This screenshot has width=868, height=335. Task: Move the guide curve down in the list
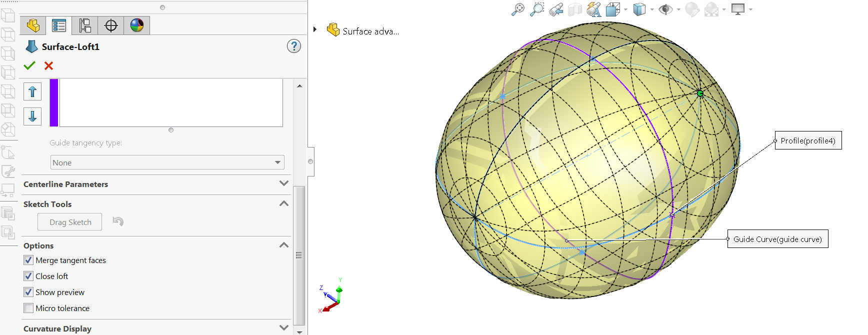pos(32,116)
